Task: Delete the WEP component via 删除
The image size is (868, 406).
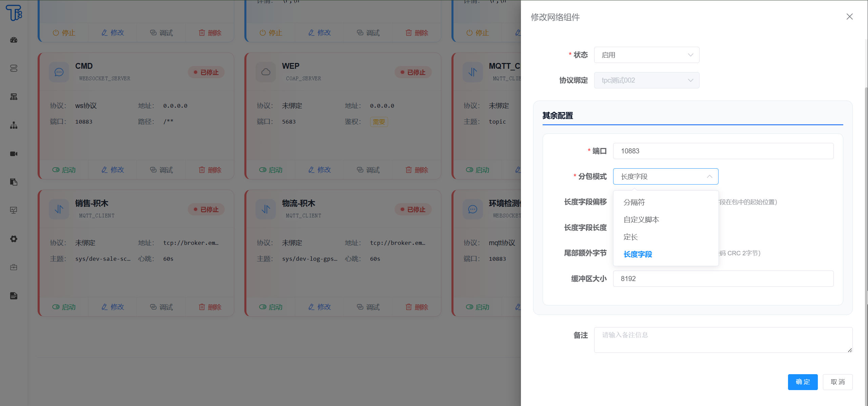Action: click(417, 170)
